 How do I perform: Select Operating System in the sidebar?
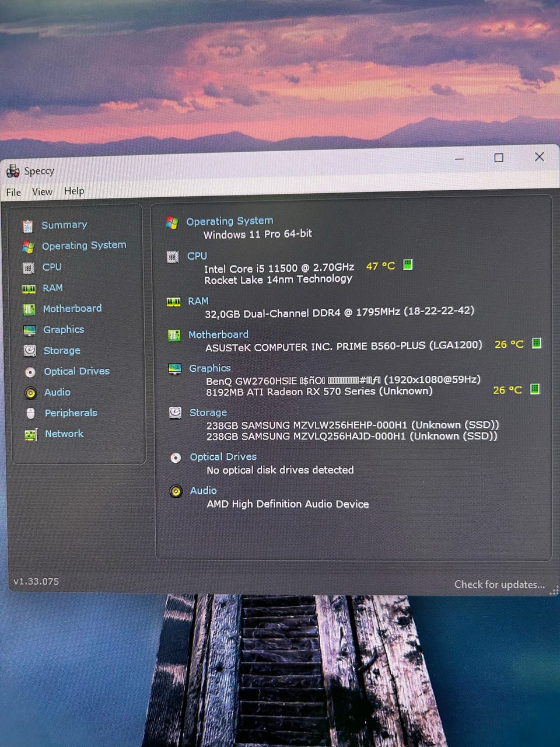coord(84,246)
